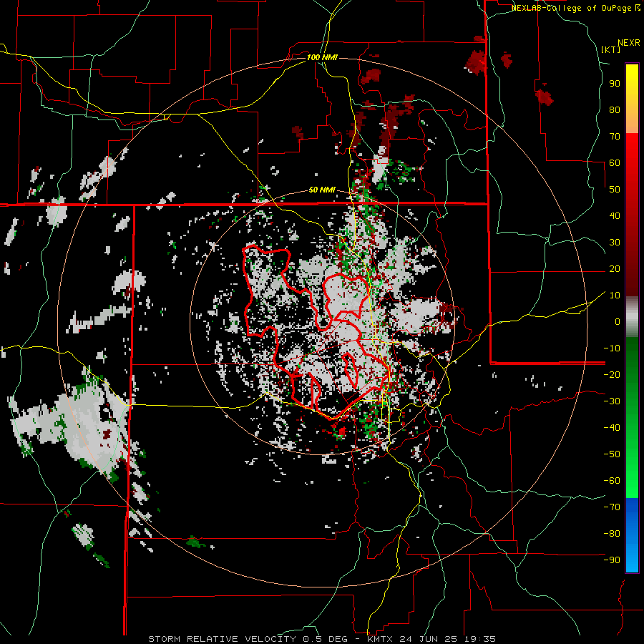Click the -80 value on the scale
The image size is (644, 644).
click(612, 534)
